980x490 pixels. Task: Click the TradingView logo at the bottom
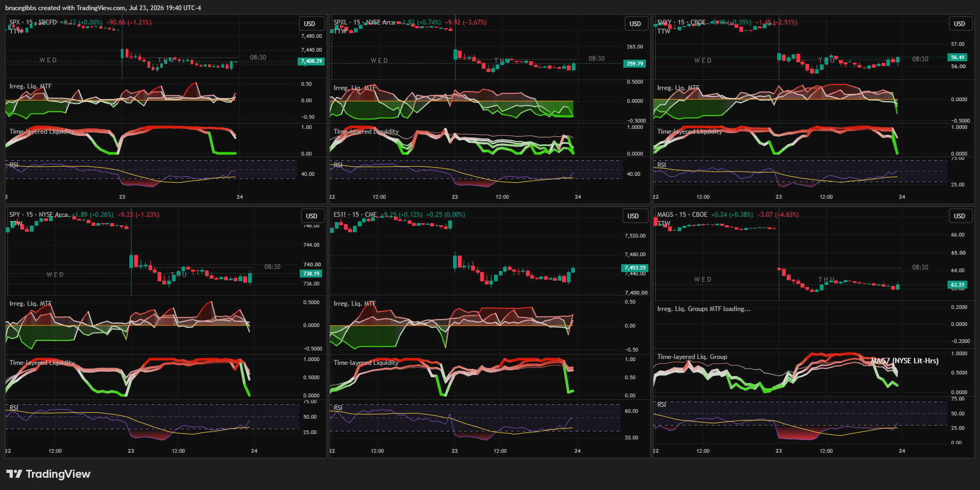[48, 474]
